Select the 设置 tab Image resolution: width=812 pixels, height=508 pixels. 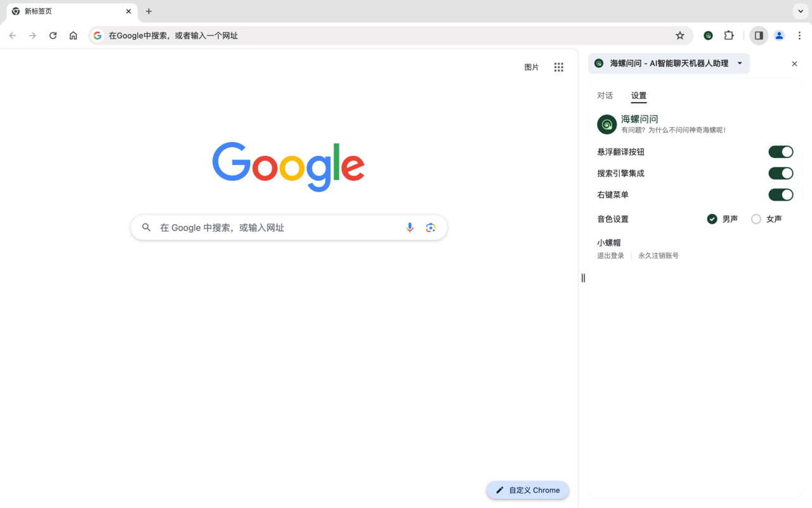tap(639, 96)
